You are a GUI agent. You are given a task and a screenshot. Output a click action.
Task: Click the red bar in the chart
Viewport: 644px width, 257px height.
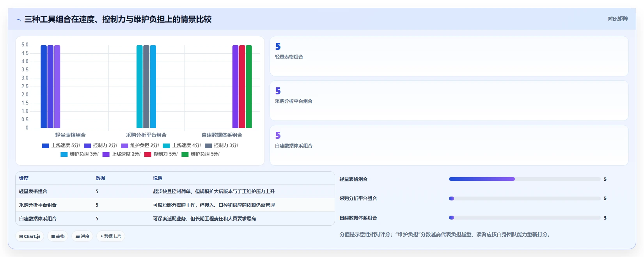(242, 87)
